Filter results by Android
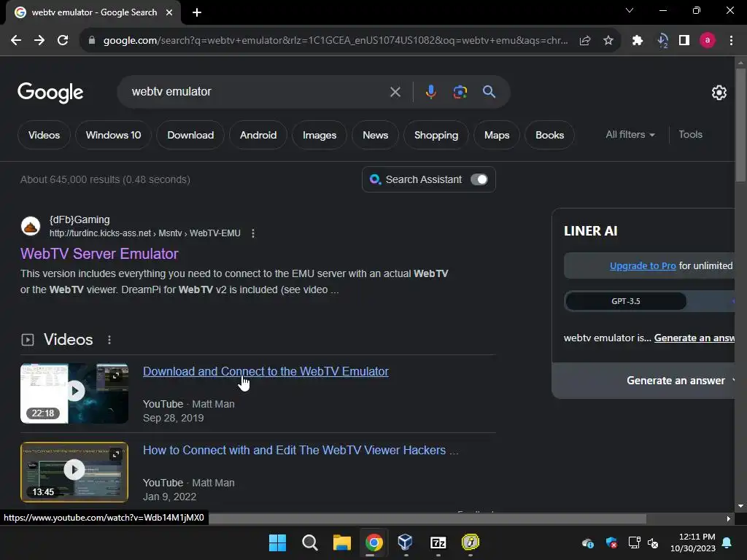 (258, 135)
